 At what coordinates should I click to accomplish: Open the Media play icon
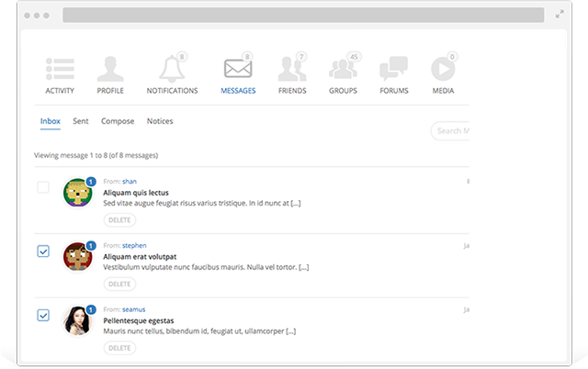pyautogui.click(x=442, y=70)
